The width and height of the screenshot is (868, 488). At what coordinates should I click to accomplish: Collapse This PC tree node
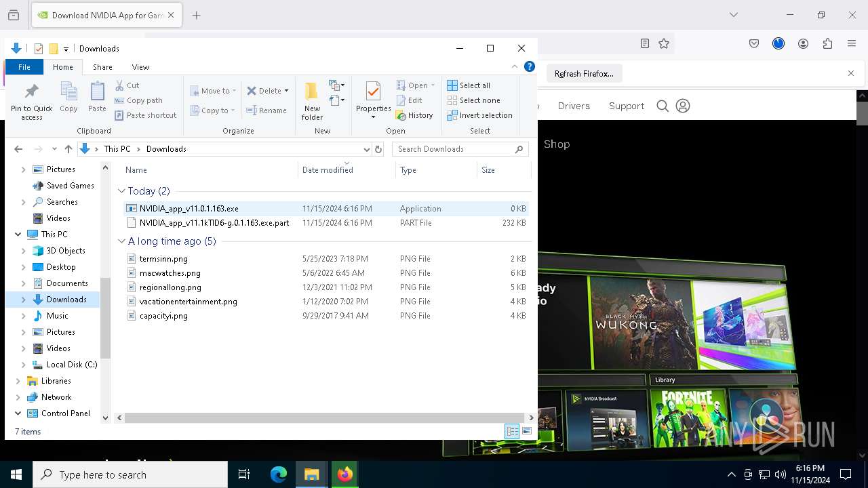(18, 235)
